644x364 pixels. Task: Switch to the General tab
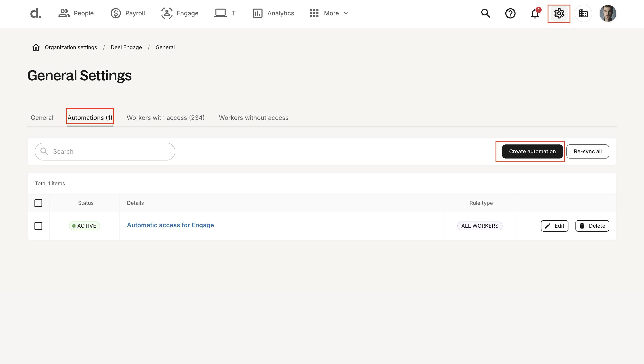tap(42, 118)
